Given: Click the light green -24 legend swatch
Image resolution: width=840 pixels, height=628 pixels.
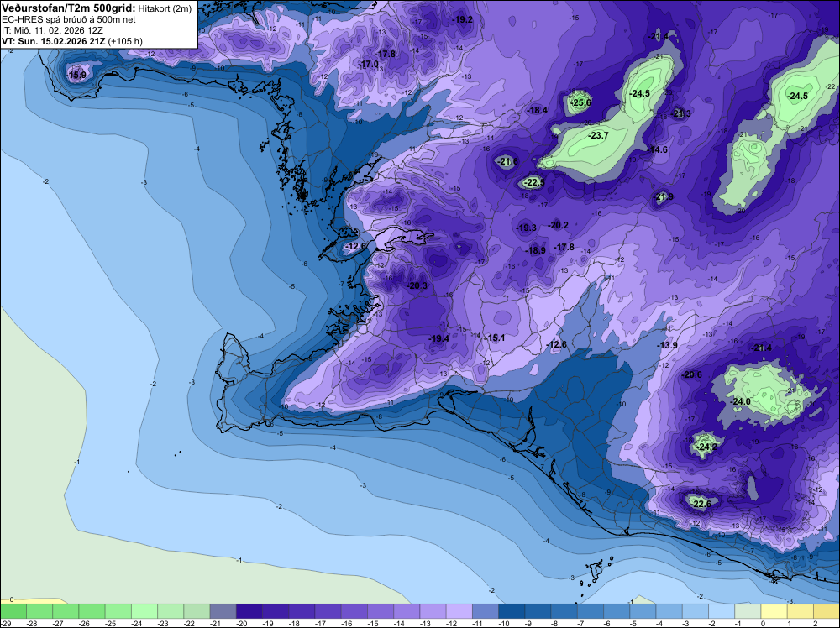Looking at the screenshot, I should [144, 611].
